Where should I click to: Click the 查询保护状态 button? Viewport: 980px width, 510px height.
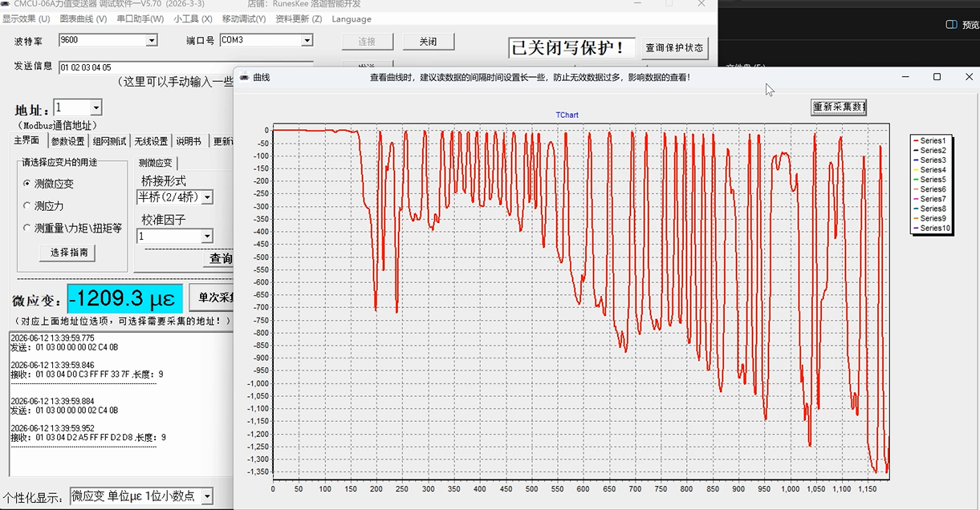point(675,49)
